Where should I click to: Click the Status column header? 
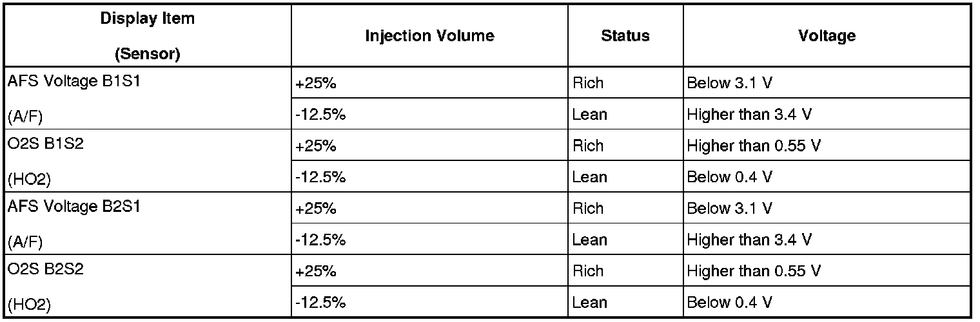click(625, 35)
